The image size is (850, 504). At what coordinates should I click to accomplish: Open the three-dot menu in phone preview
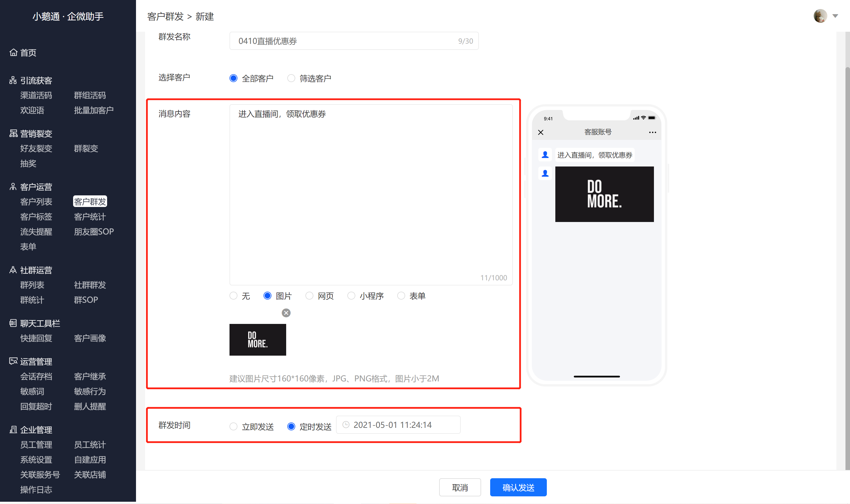click(653, 132)
